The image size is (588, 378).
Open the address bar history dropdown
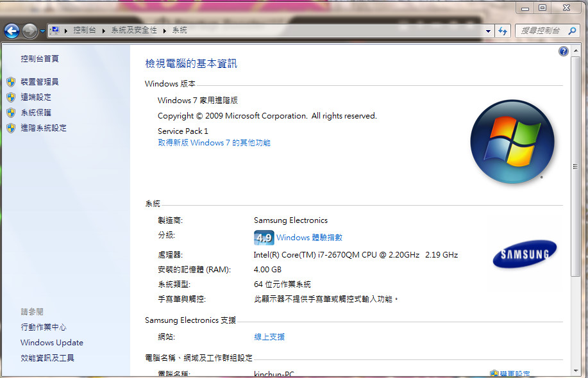point(488,31)
